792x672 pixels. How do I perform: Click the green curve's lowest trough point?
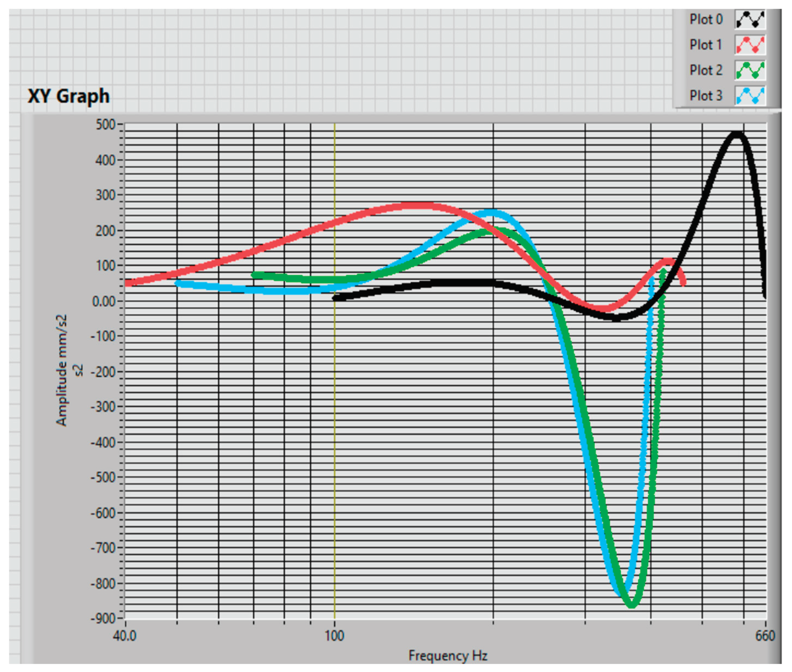pos(632,605)
